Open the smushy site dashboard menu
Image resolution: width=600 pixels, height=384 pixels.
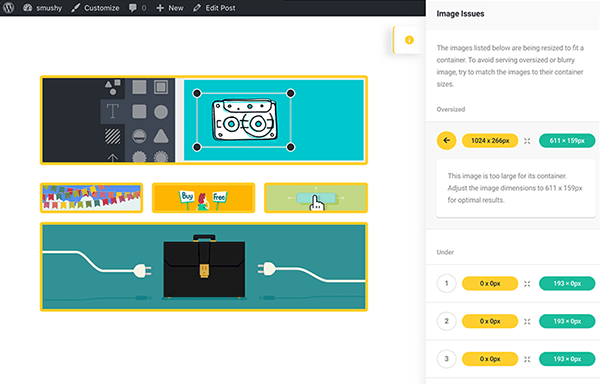click(42, 8)
